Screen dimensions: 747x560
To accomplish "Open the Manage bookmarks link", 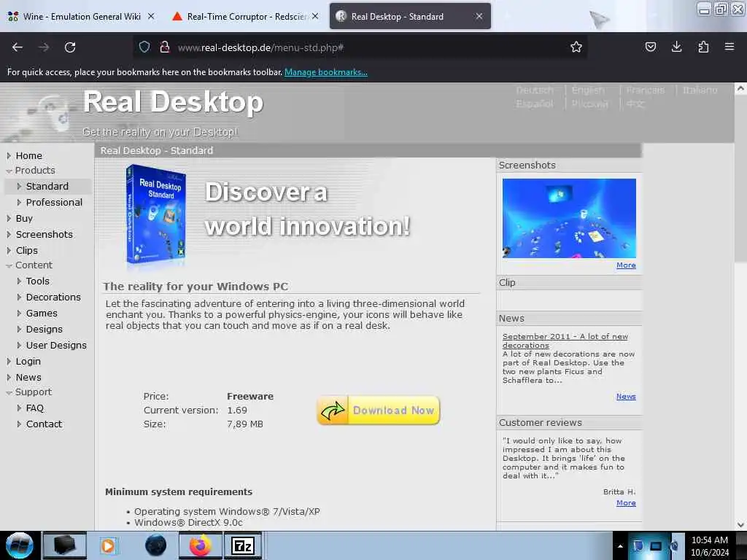I will (326, 72).
